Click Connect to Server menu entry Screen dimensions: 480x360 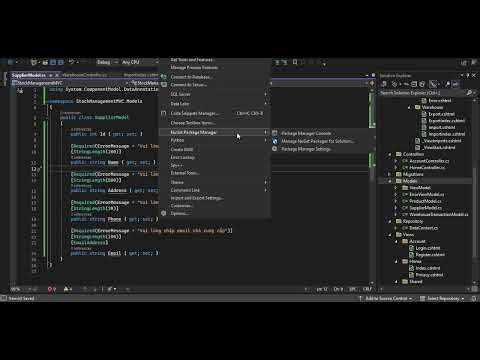coord(189,85)
